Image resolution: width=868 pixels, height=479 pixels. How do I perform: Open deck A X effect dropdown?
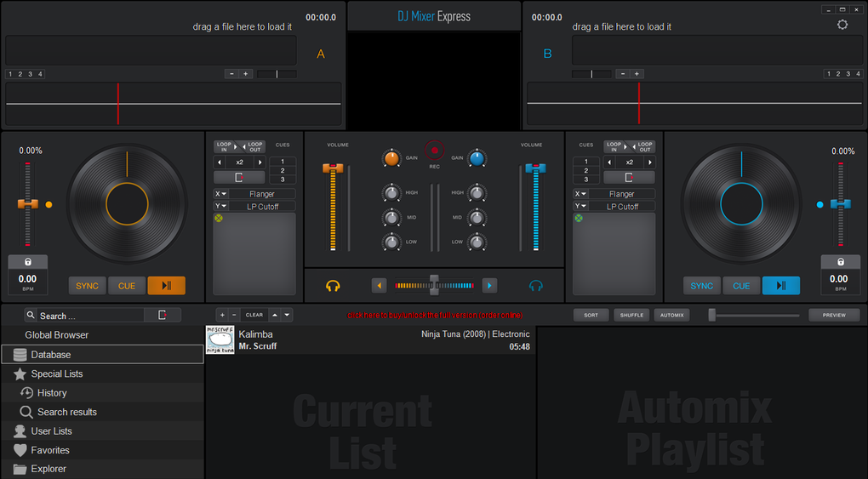(x=221, y=194)
